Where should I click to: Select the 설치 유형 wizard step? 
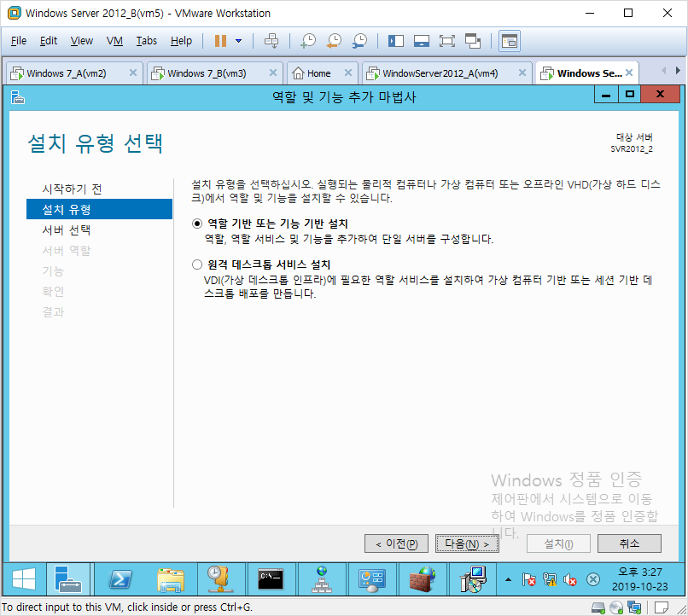(99, 209)
